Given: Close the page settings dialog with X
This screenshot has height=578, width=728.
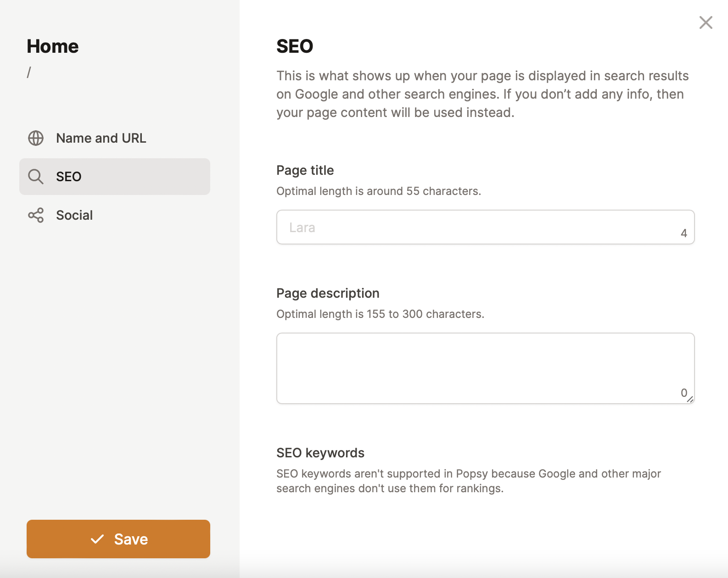Looking at the screenshot, I should coord(706,22).
